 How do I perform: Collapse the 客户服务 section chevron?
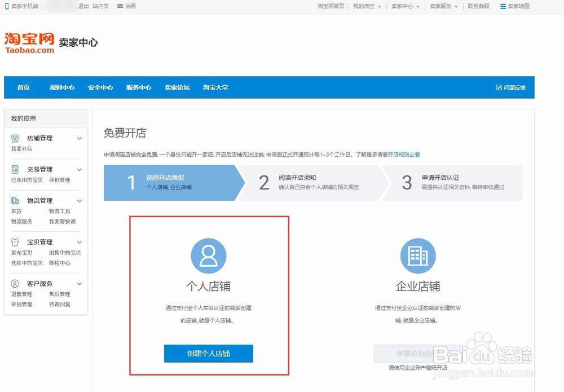[x=80, y=284]
